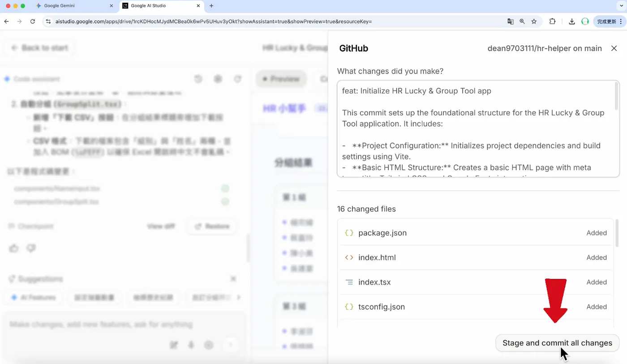Image resolution: width=627 pixels, height=364 pixels.
Task: Click the 完成更新 update button
Action: click(609, 21)
